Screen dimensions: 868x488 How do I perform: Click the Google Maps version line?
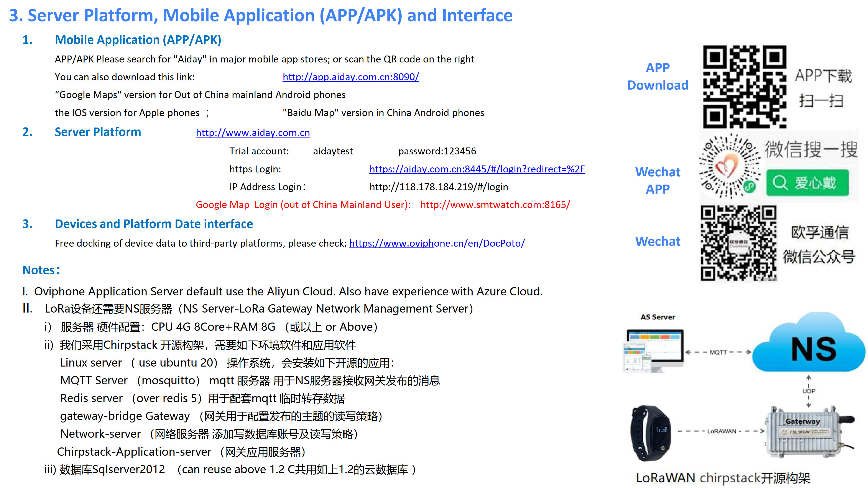tap(200, 95)
